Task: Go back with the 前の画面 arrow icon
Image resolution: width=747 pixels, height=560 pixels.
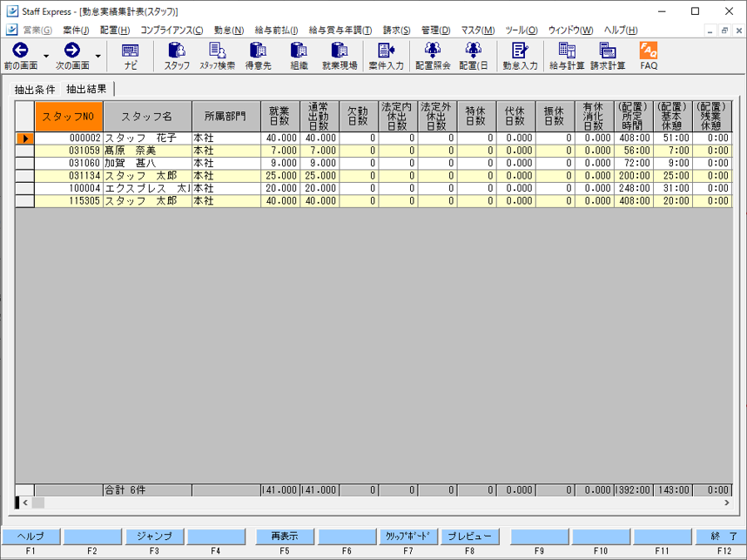Action: [x=20, y=51]
